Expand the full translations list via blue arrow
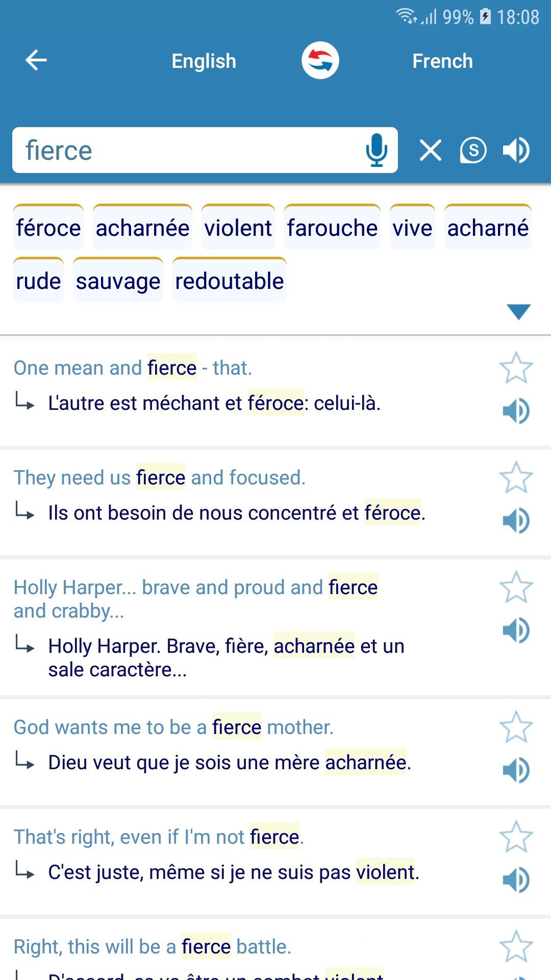551x980 pixels. pyautogui.click(x=519, y=312)
